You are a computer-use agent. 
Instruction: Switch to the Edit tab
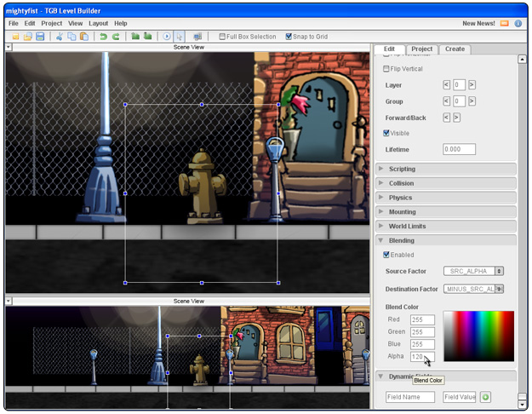pyautogui.click(x=389, y=49)
